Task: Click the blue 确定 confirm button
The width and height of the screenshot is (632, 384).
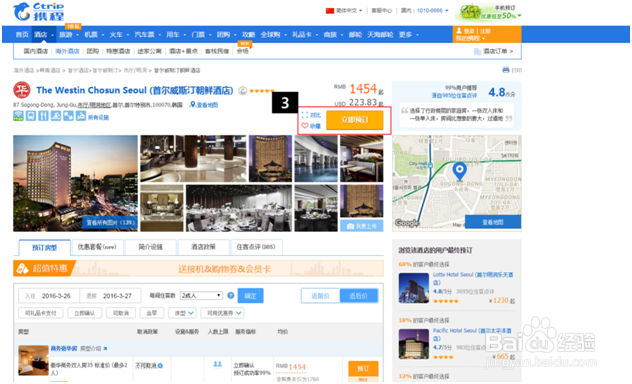Action: pyautogui.click(x=250, y=296)
